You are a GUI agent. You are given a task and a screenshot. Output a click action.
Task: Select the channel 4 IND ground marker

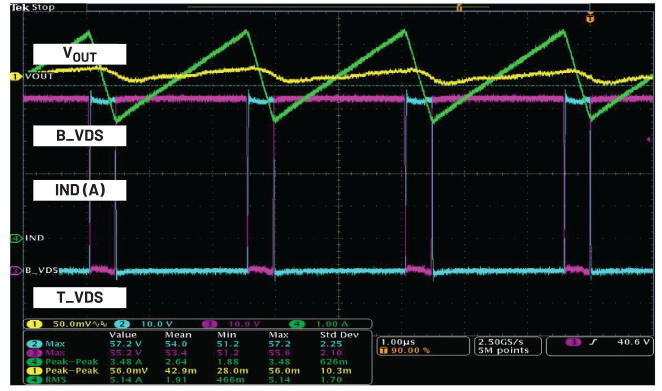16,238
